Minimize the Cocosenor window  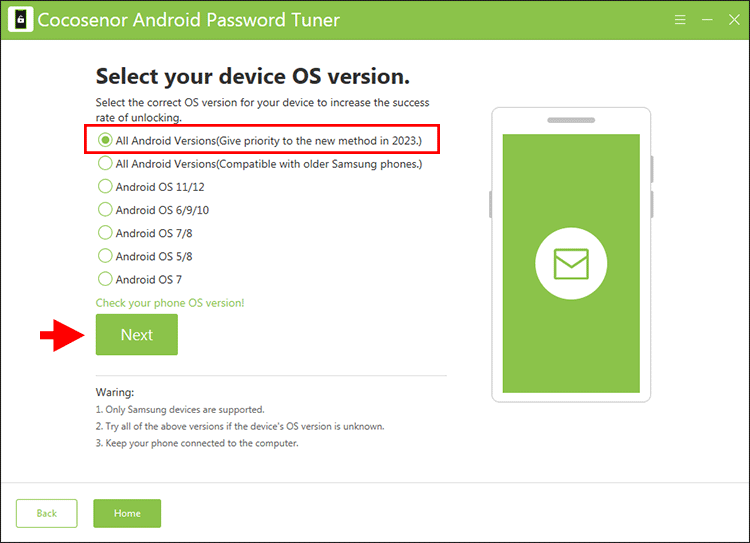(707, 20)
